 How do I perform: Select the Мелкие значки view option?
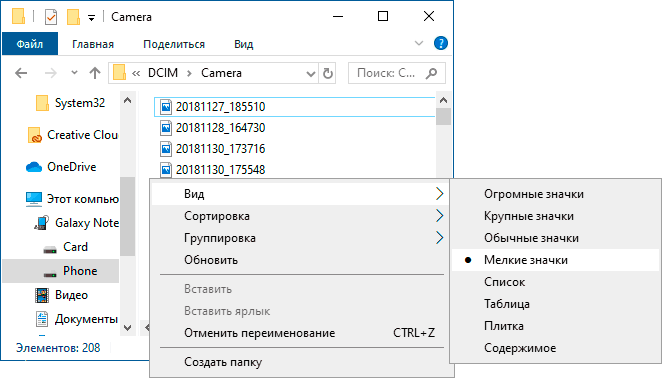pos(555,260)
